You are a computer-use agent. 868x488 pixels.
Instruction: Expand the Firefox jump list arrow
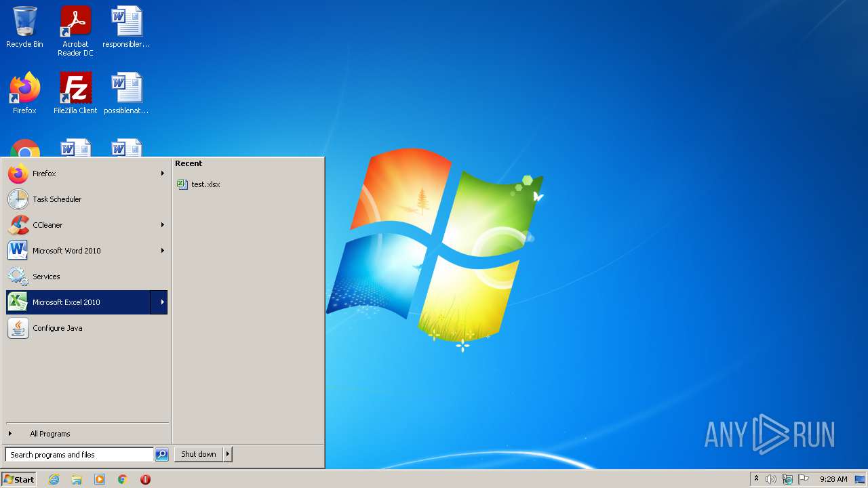pos(162,174)
